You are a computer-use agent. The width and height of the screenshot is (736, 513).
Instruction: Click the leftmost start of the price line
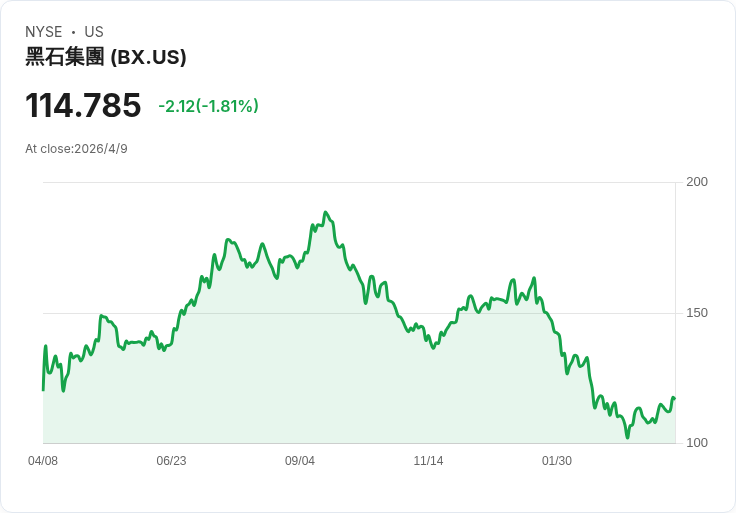(x=43, y=389)
